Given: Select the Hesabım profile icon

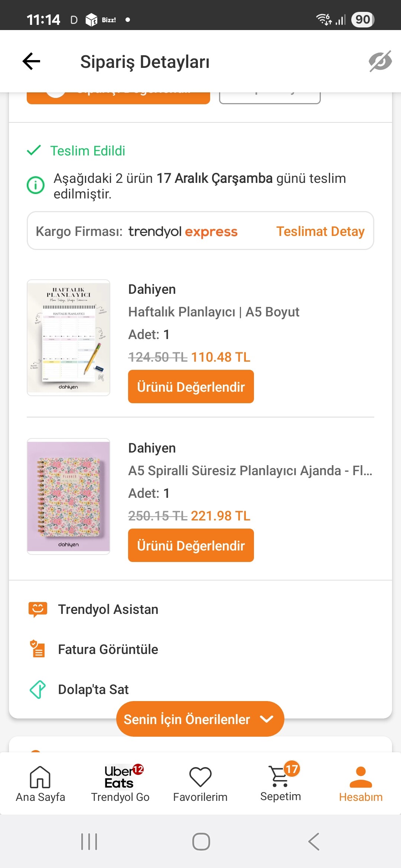Looking at the screenshot, I should [x=361, y=777].
